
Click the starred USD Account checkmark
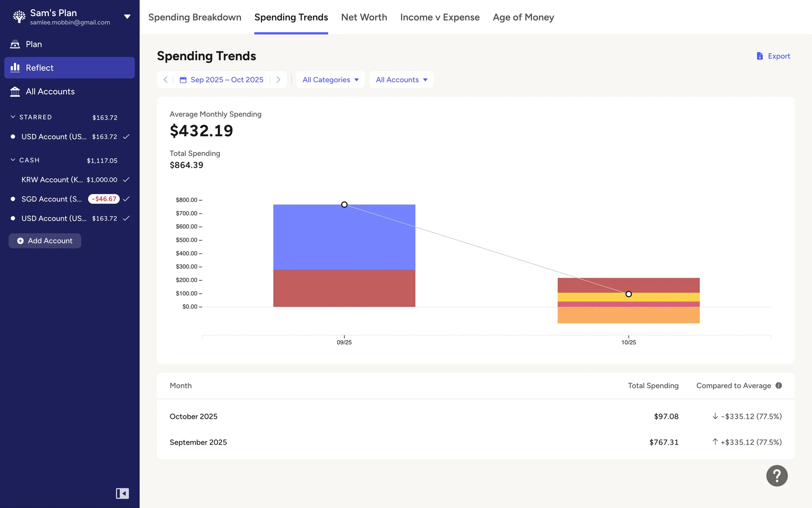pos(126,137)
